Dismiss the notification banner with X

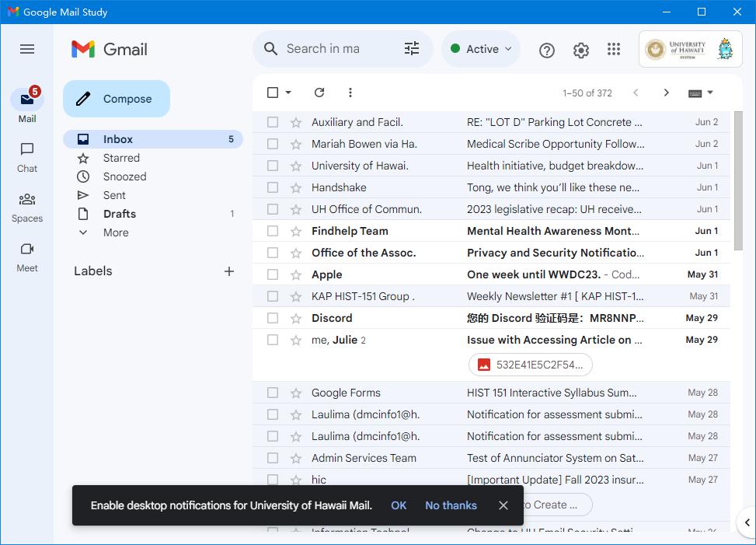[503, 505]
